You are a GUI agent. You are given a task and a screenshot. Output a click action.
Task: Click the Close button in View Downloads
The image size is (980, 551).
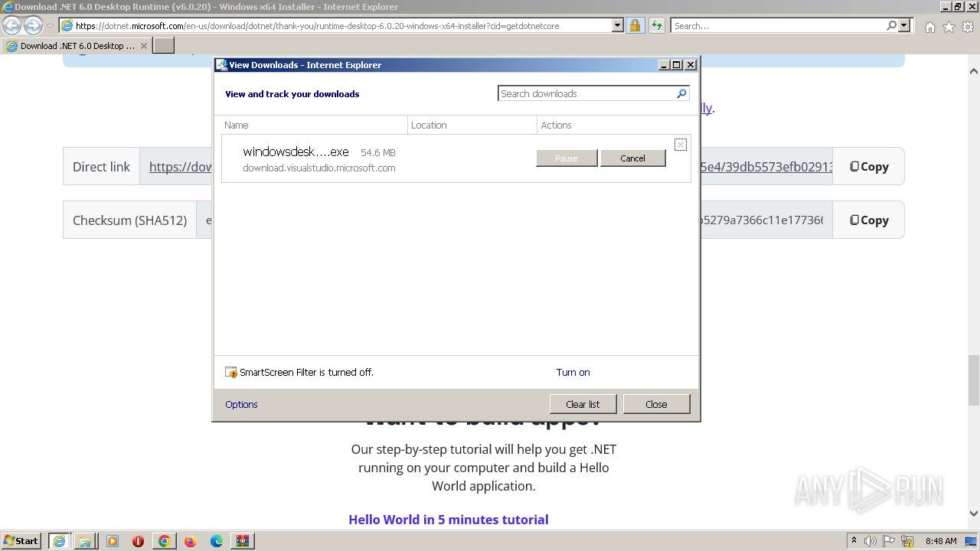pos(656,404)
